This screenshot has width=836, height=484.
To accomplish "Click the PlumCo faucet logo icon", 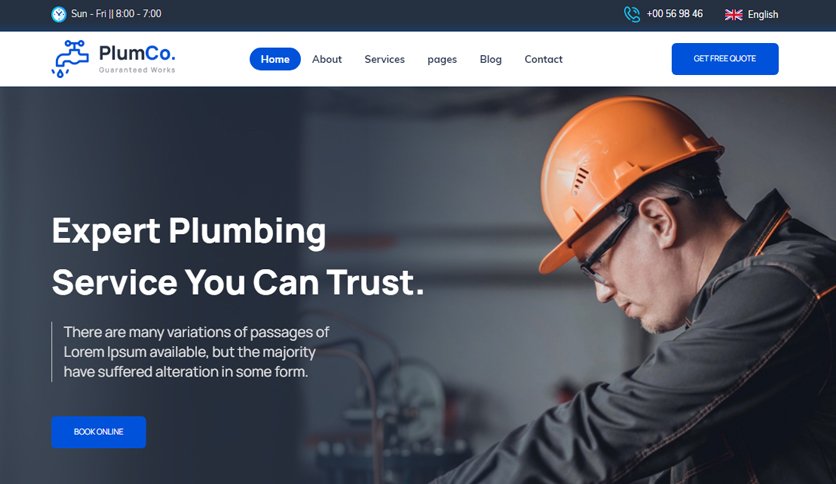I will click(70, 59).
